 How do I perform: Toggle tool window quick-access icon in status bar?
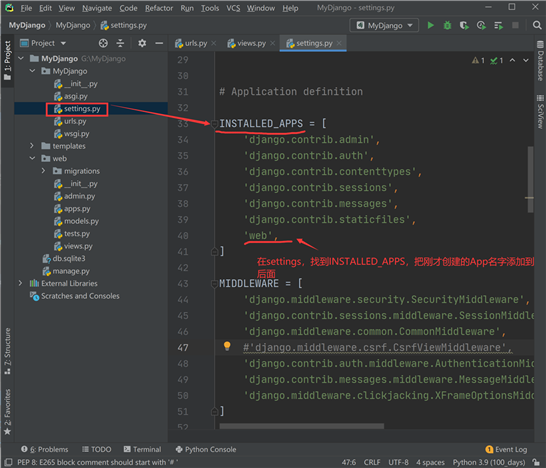[8, 462]
